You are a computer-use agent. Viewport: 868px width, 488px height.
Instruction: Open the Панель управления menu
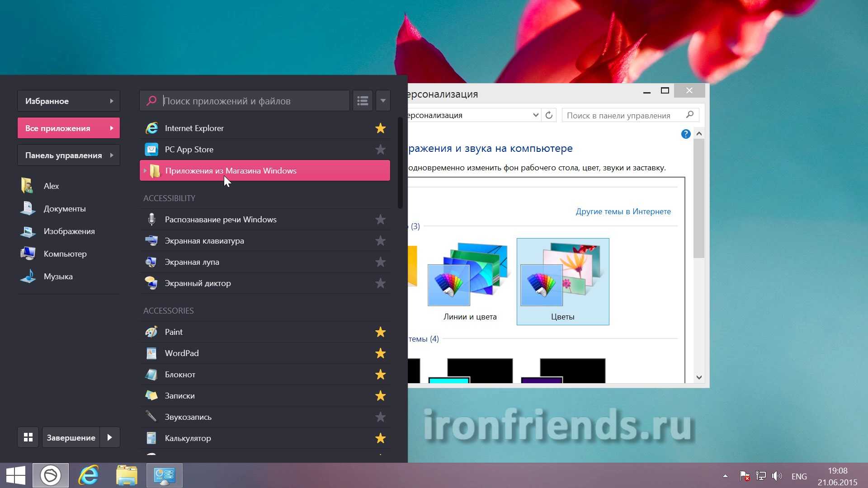click(69, 155)
